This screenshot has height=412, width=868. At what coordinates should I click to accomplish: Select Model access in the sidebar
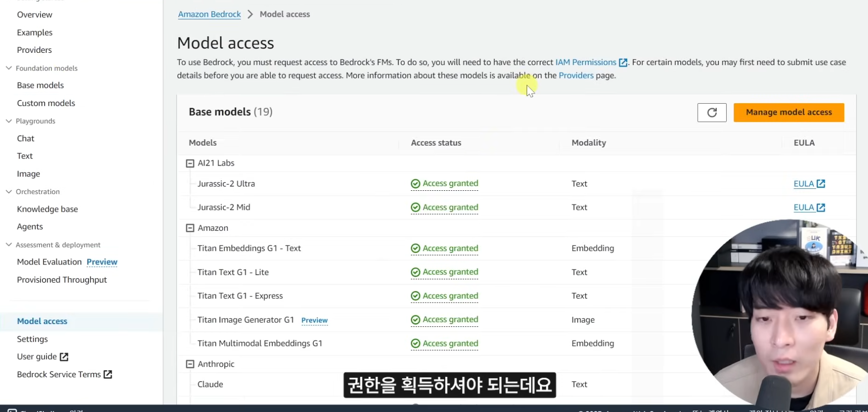42,321
